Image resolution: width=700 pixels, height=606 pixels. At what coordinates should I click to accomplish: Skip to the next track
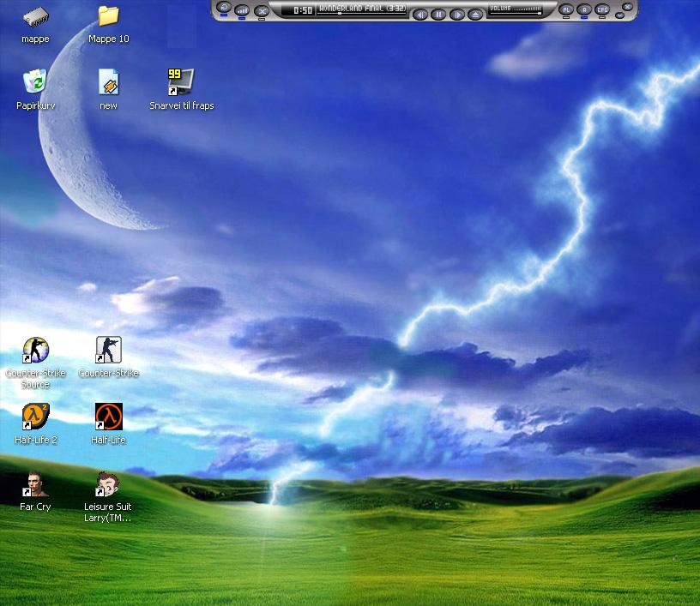click(457, 15)
